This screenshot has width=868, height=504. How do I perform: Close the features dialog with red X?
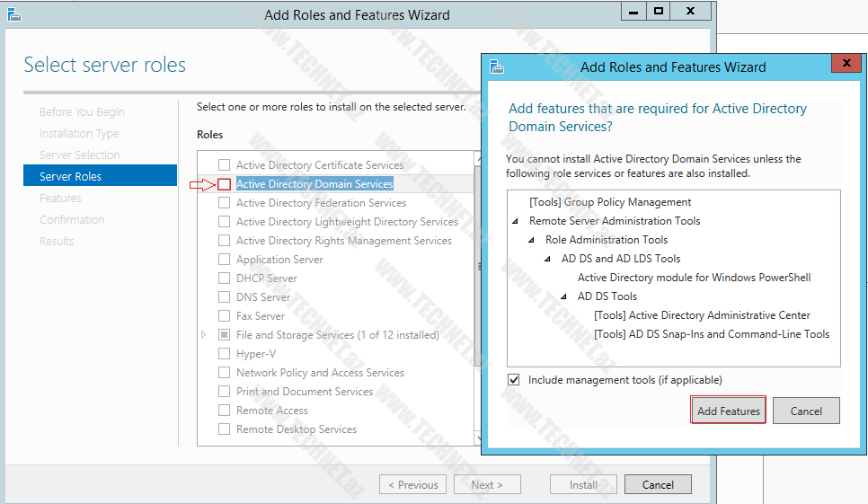[x=846, y=65]
